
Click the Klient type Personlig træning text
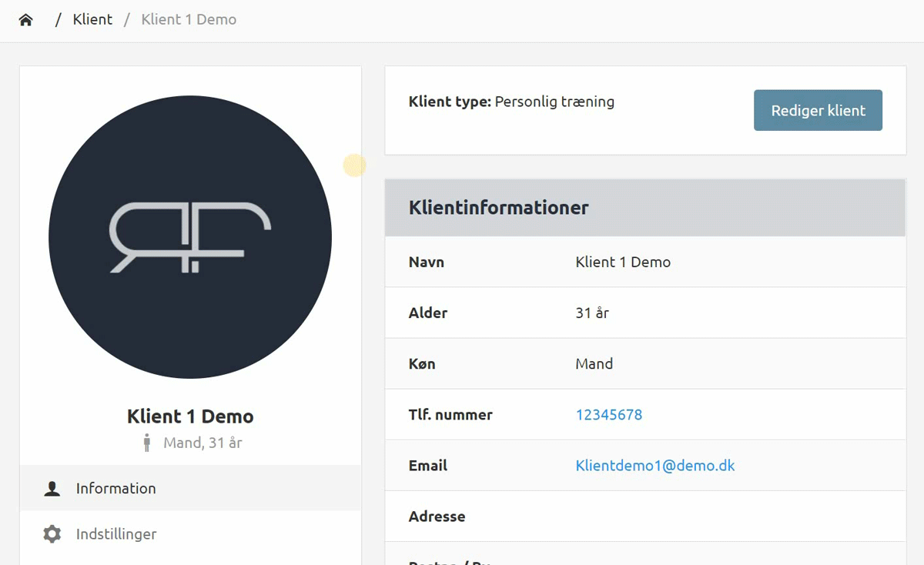[511, 102]
